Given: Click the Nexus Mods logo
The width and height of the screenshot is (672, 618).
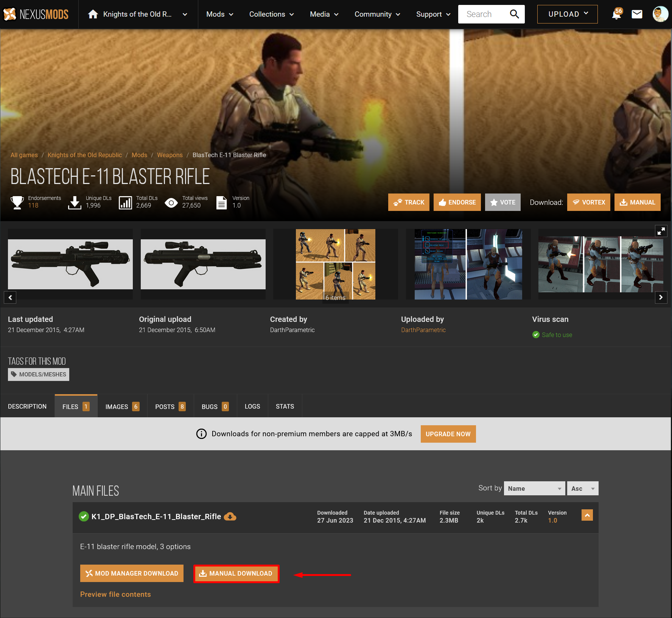Looking at the screenshot, I should coord(36,14).
